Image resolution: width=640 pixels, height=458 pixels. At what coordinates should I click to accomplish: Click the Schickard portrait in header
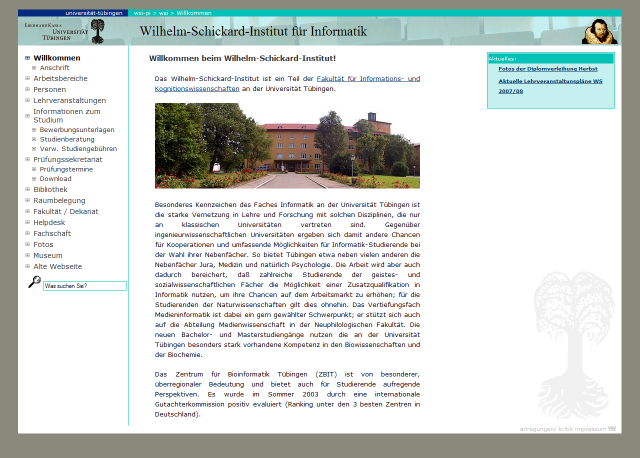point(599,31)
